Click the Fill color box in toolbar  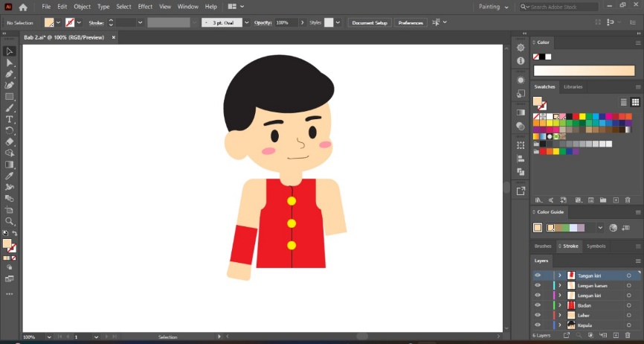[7, 243]
